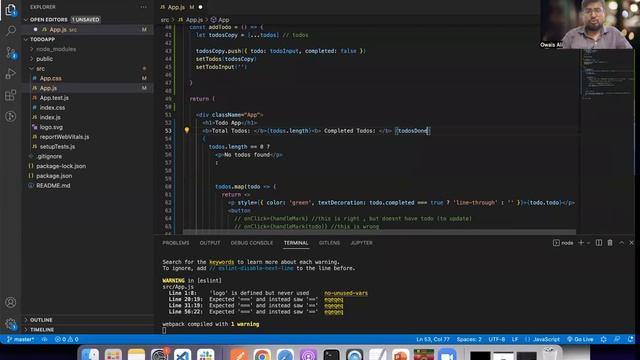The image size is (640, 360).
Task: Select the App.js editor tab
Action: 181,7
